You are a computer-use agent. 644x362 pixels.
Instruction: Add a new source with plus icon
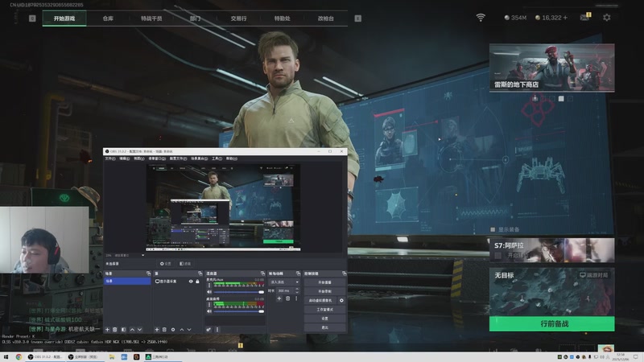coord(156,330)
